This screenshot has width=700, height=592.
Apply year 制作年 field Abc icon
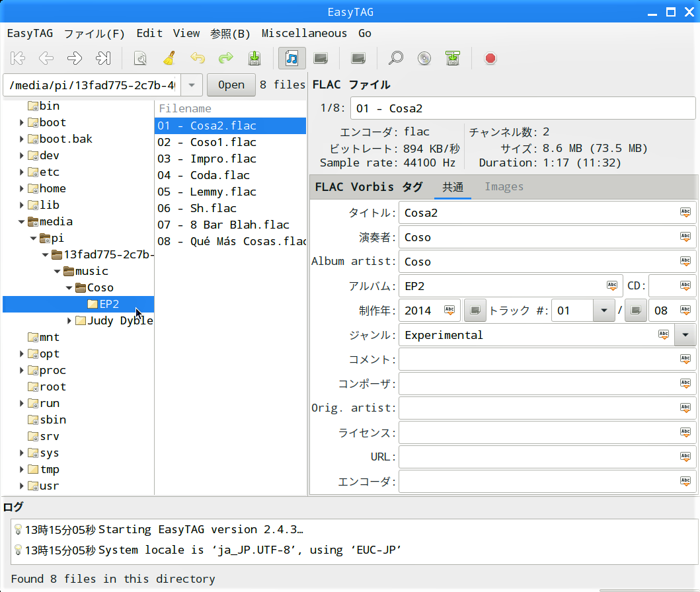click(449, 311)
